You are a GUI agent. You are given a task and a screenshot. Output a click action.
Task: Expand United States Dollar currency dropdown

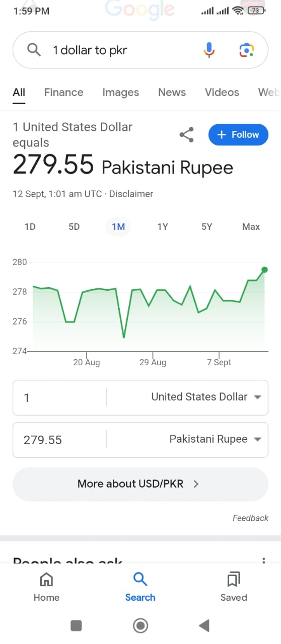[257, 397]
